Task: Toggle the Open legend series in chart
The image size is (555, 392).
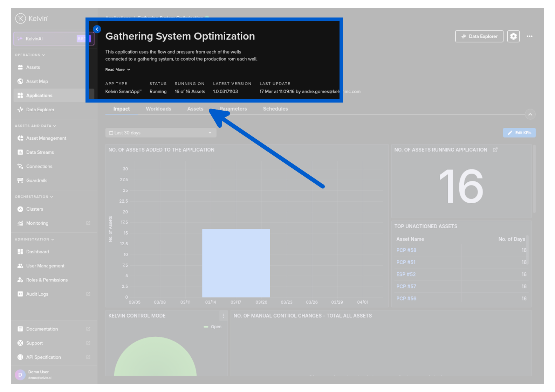Action: [x=213, y=327]
